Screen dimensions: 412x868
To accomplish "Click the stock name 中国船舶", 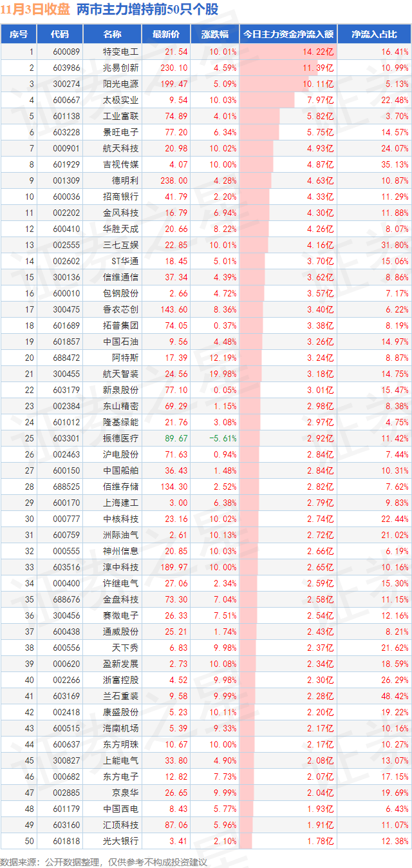I will pyautogui.click(x=121, y=470).
